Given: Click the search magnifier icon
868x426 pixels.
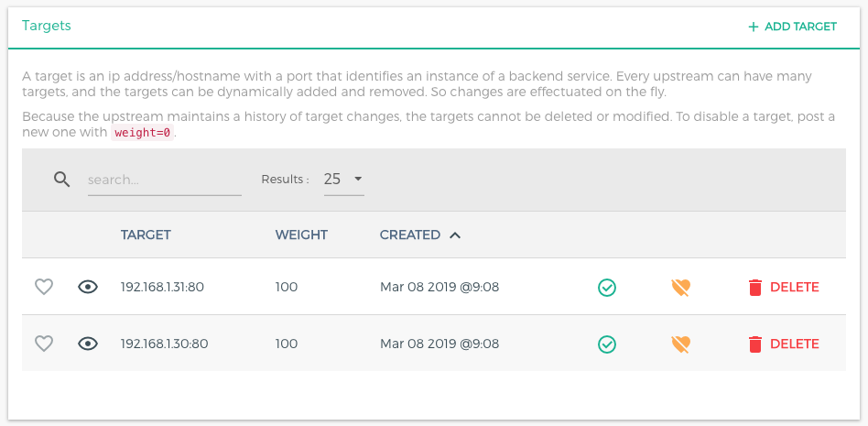Looking at the screenshot, I should coord(61,180).
